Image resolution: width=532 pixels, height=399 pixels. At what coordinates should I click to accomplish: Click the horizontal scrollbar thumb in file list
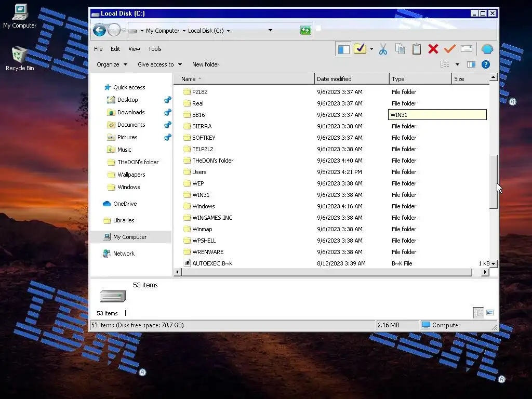(x=327, y=272)
